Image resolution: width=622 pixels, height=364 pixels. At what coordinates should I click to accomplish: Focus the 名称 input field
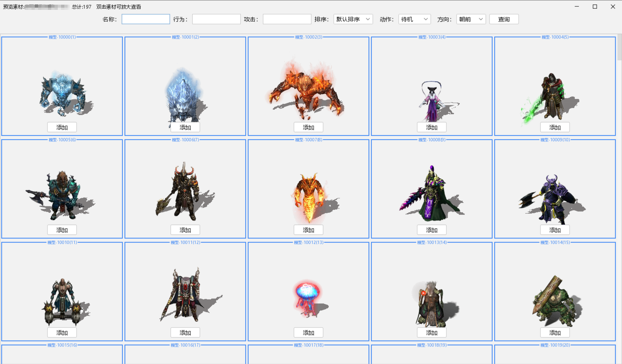[146, 19]
